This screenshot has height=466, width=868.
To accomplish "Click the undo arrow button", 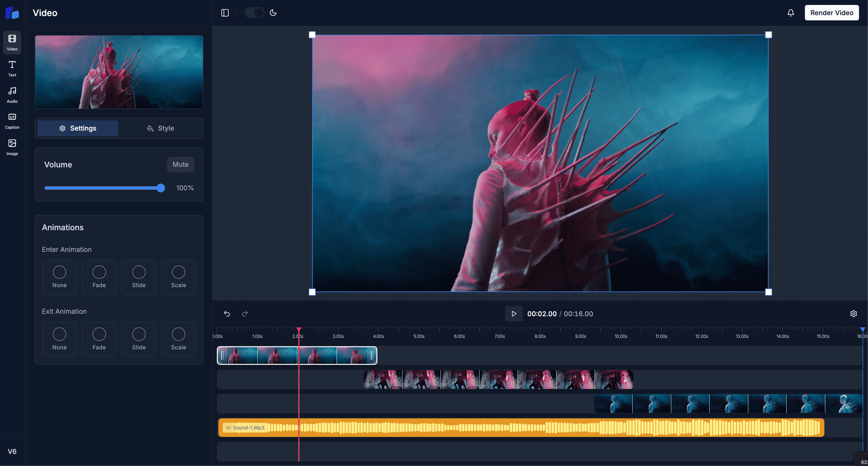I will pyautogui.click(x=227, y=314).
